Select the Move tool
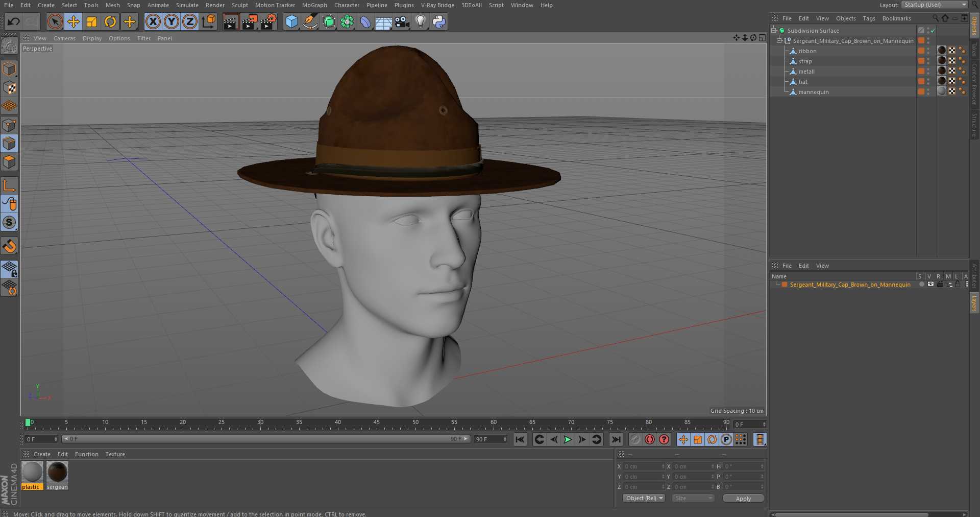The height and width of the screenshot is (517, 980). (x=73, y=21)
